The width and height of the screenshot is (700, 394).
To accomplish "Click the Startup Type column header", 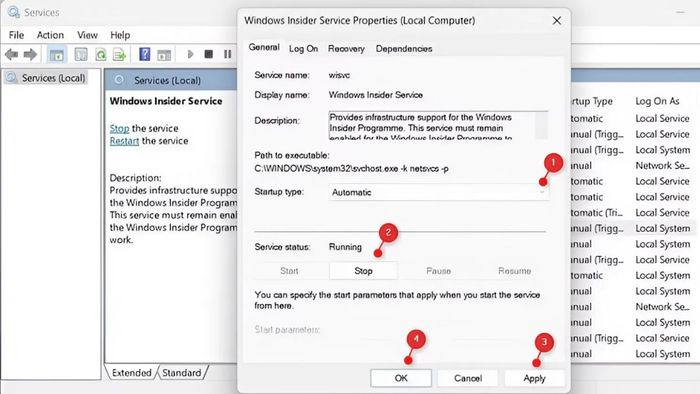I will [x=592, y=101].
